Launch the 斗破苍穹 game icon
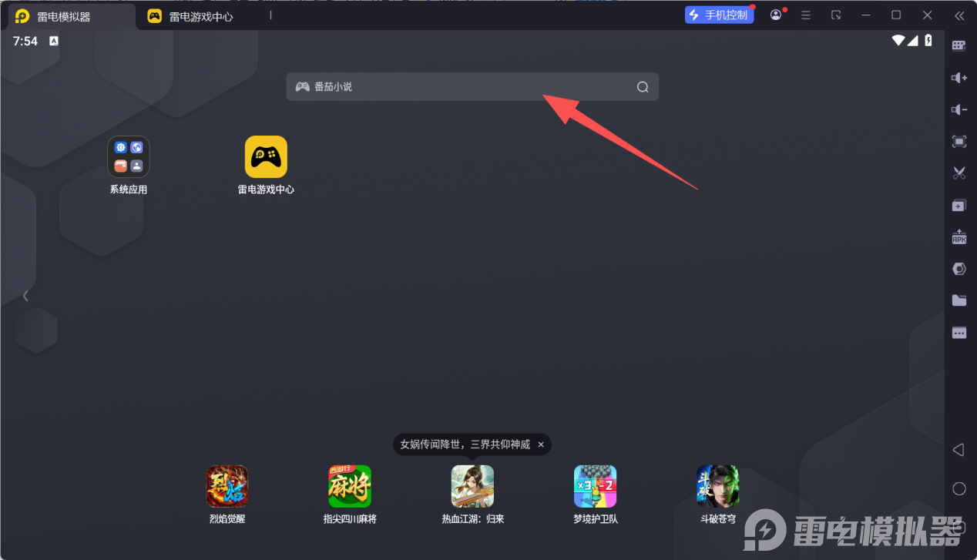The width and height of the screenshot is (977, 560). [718, 486]
